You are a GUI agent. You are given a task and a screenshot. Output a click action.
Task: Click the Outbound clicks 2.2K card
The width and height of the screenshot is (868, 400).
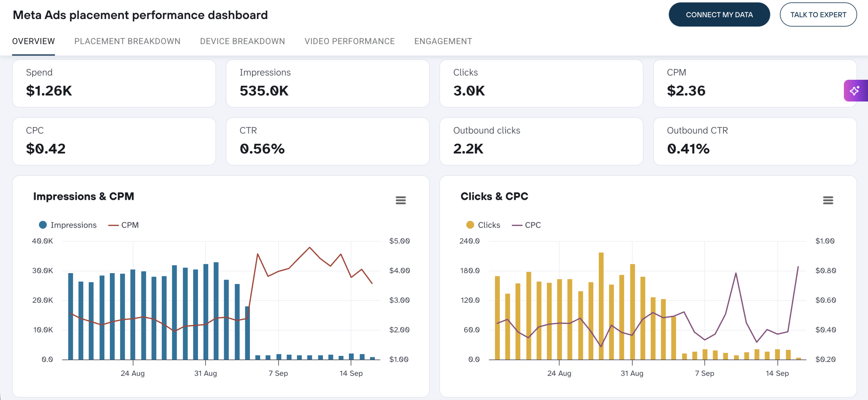pyautogui.click(x=541, y=141)
